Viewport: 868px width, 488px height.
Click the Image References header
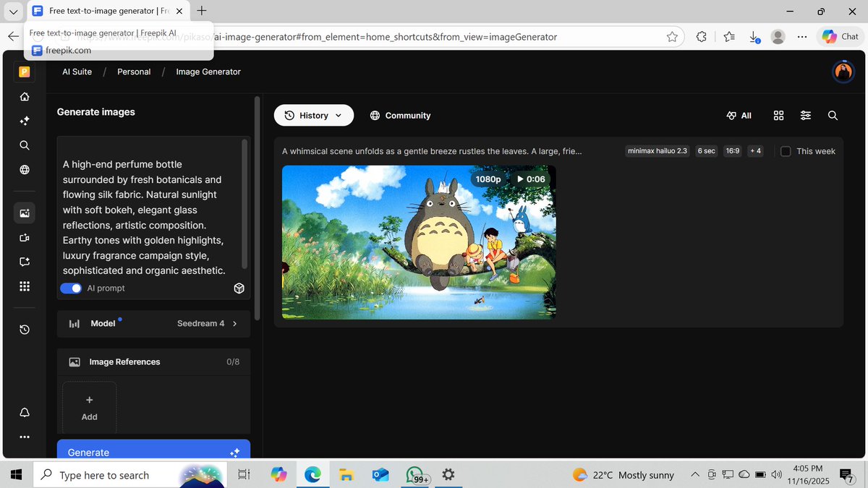tap(153, 361)
